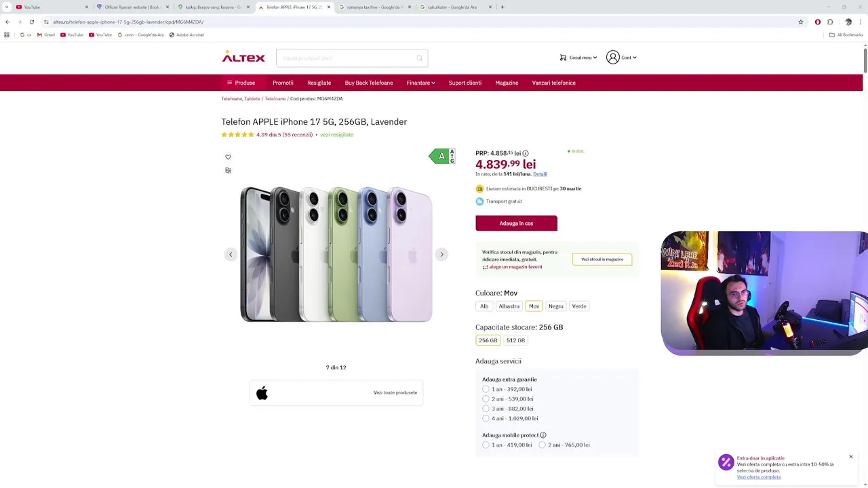868x488 pixels.
Task: Open the Promotii menu item
Action: click(283, 83)
